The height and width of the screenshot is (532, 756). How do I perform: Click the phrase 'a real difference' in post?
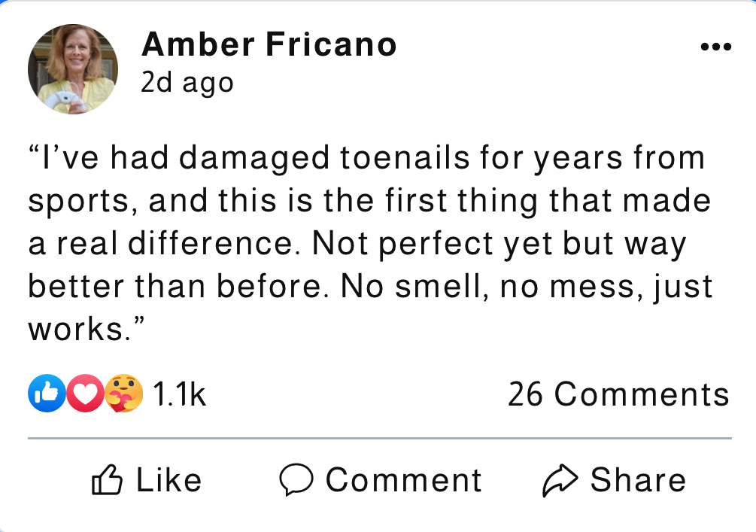(161, 243)
